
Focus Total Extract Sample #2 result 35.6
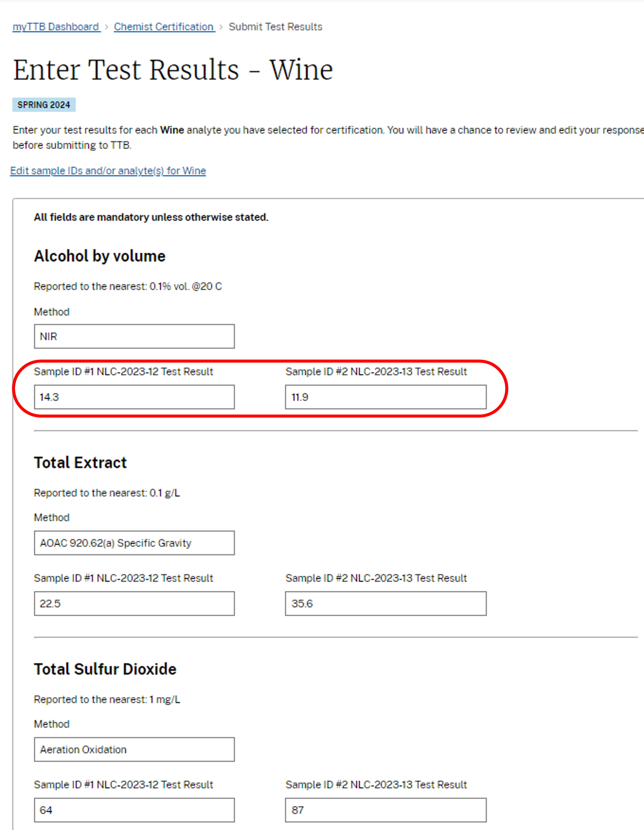[x=386, y=603]
